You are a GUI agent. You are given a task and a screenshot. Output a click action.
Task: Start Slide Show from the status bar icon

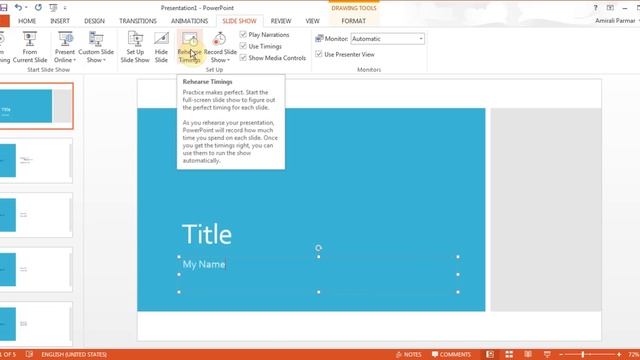tap(547, 354)
